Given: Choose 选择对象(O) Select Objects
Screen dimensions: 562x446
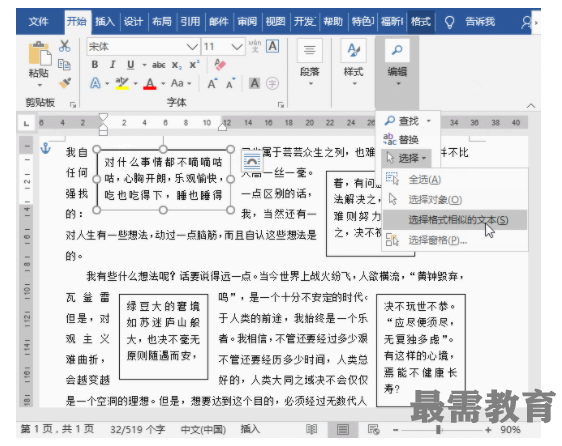Looking at the screenshot, I should [x=454, y=200].
